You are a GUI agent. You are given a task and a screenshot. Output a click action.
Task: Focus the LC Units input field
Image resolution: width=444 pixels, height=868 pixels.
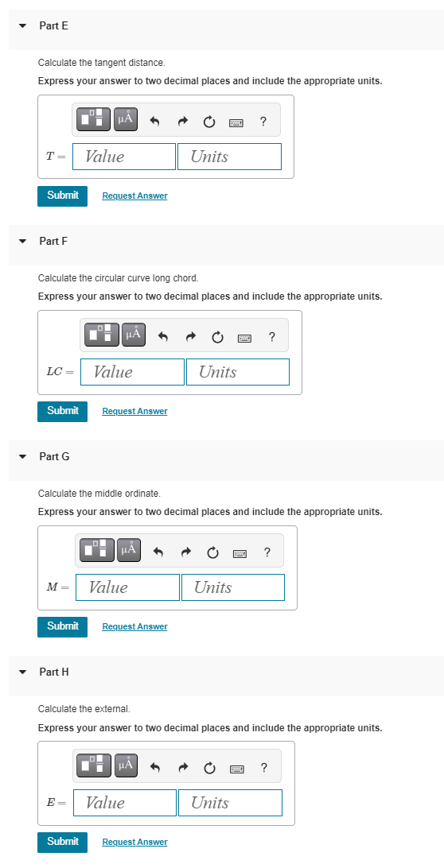coord(238,372)
